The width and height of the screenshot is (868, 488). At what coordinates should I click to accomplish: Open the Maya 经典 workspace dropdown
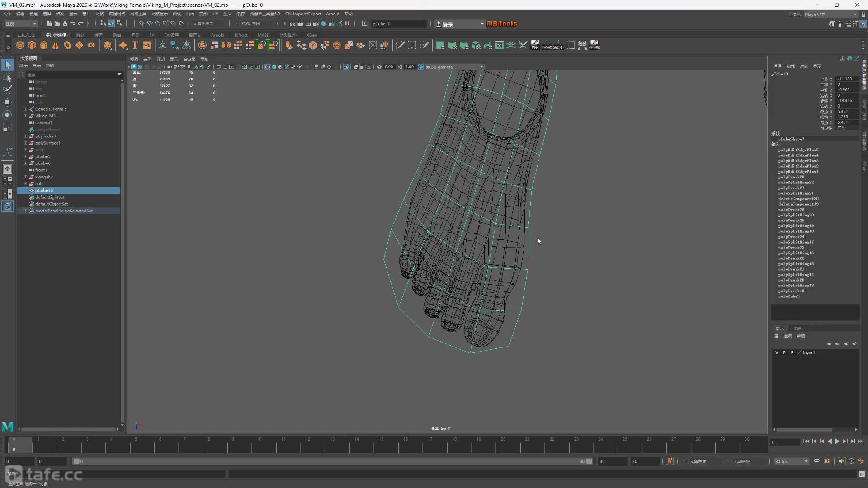pyautogui.click(x=830, y=14)
